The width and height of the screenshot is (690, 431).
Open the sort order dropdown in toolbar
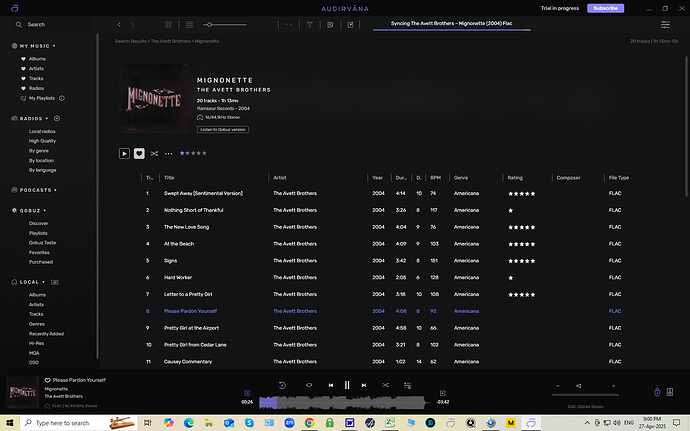click(x=289, y=25)
